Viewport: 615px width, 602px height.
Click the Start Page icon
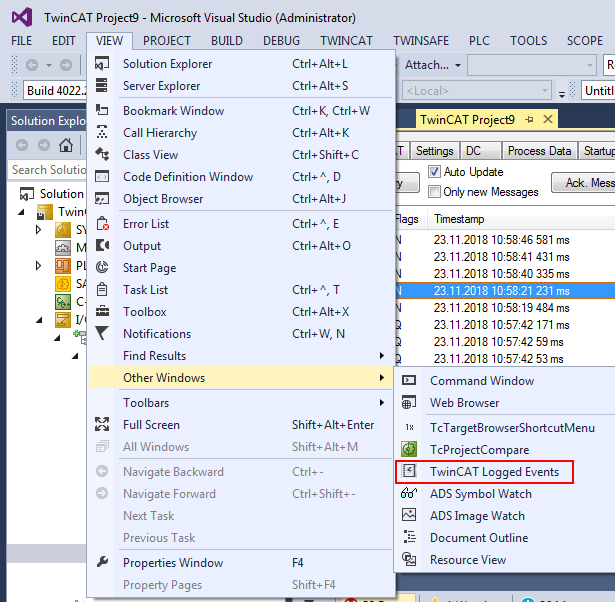(102, 267)
